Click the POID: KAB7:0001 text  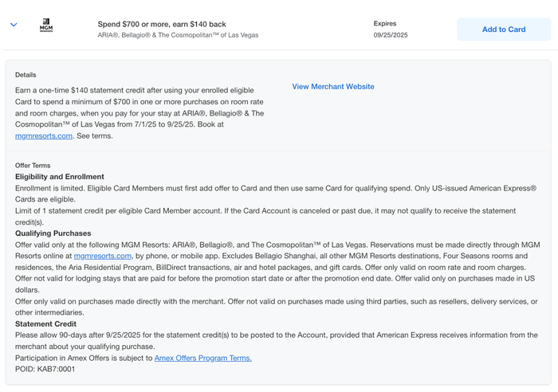(x=45, y=369)
